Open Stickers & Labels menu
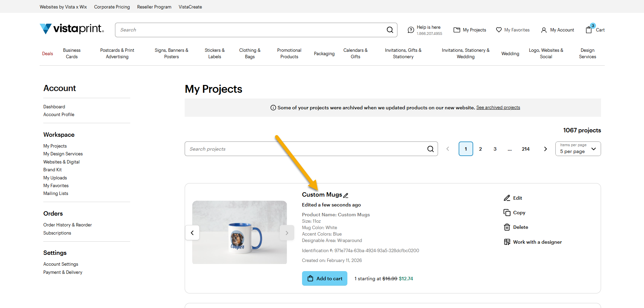 point(214,53)
